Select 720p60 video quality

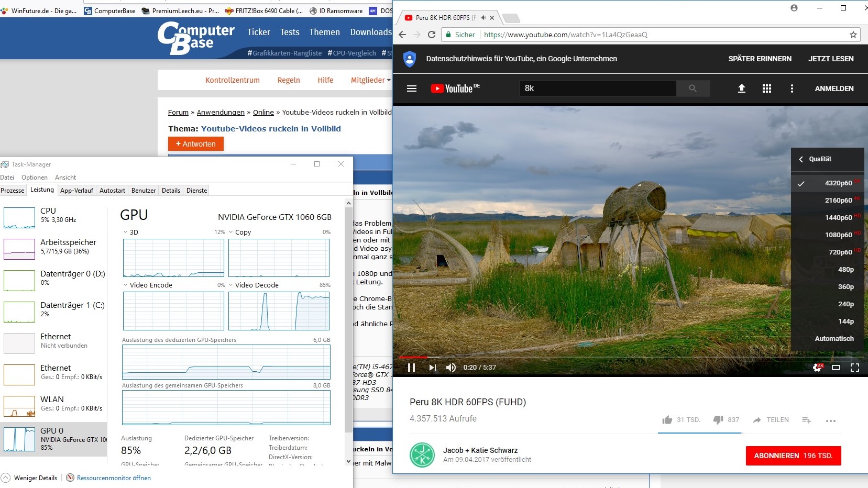[828, 252]
